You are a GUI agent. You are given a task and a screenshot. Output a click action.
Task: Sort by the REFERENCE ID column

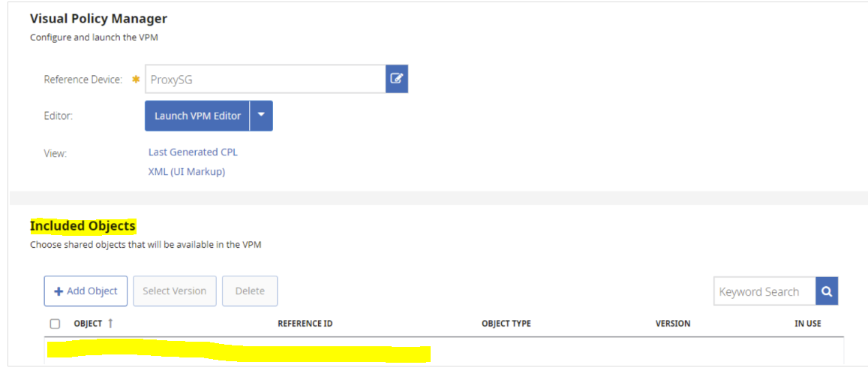pos(305,324)
